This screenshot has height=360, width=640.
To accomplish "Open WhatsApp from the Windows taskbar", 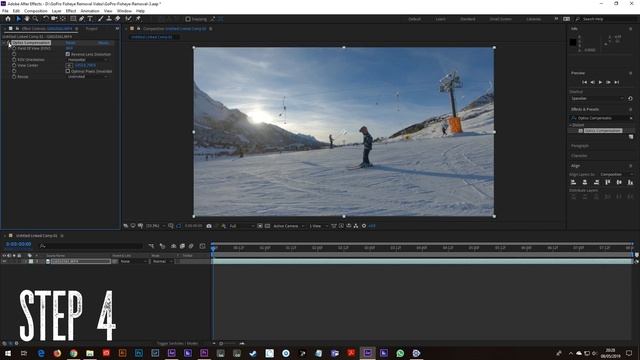I will 400,353.
